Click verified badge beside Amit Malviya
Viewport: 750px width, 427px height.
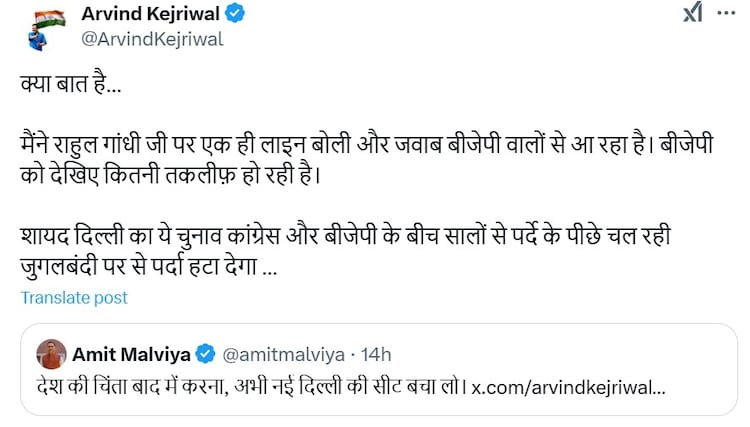(x=205, y=353)
